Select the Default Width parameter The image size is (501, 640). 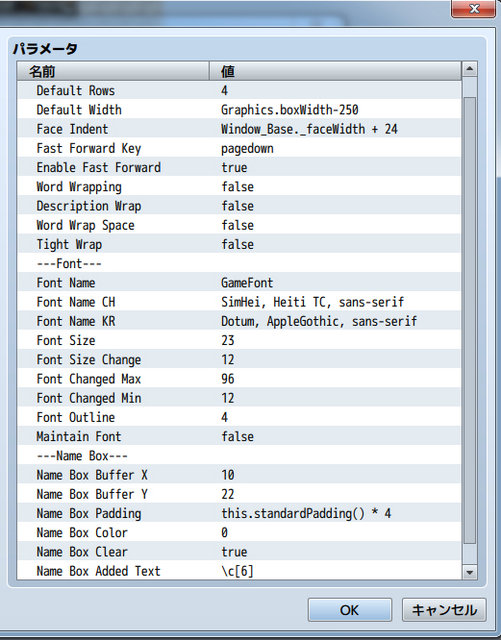coord(239,109)
